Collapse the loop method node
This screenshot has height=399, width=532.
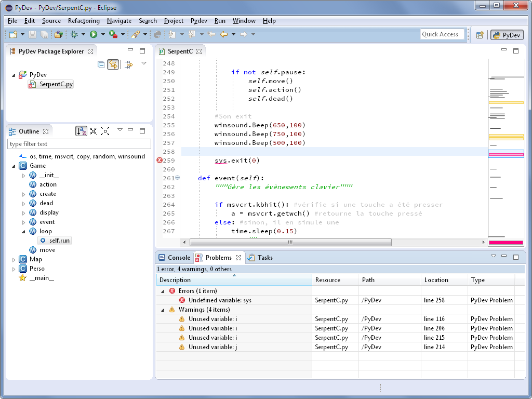coord(23,232)
